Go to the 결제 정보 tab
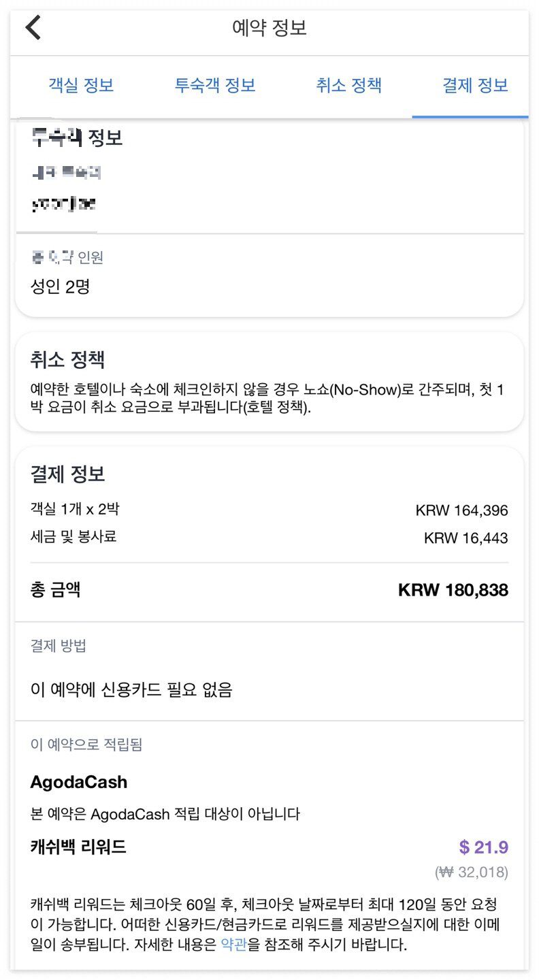This screenshot has width=539, height=980. click(x=475, y=86)
